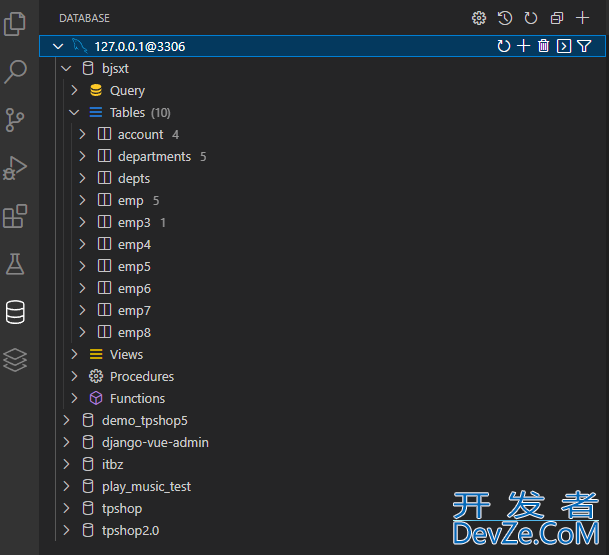This screenshot has width=609, height=555.
Task: Click the departments table name
Action: [x=155, y=157]
